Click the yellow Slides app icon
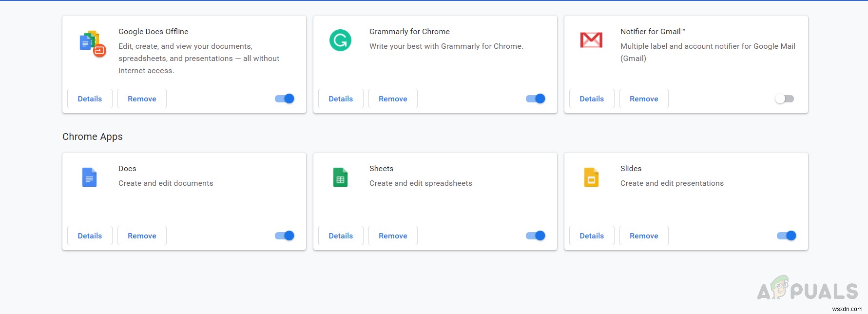The height and width of the screenshot is (314, 868). [591, 177]
